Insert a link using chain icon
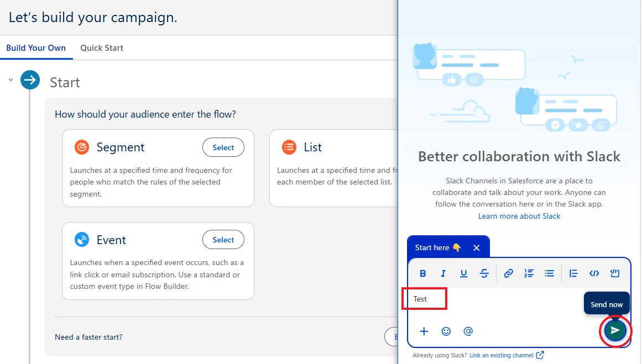The width and height of the screenshot is (642, 364). (x=508, y=273)
